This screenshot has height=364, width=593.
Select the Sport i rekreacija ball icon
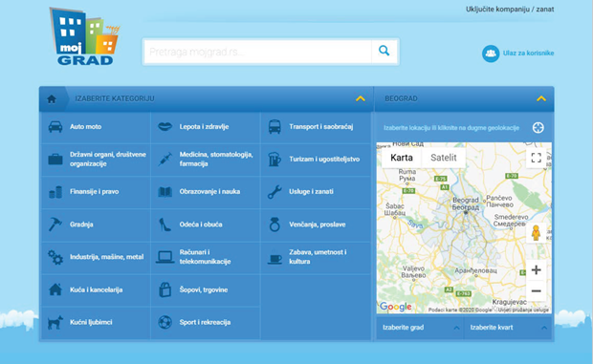[x=165, y=322]
